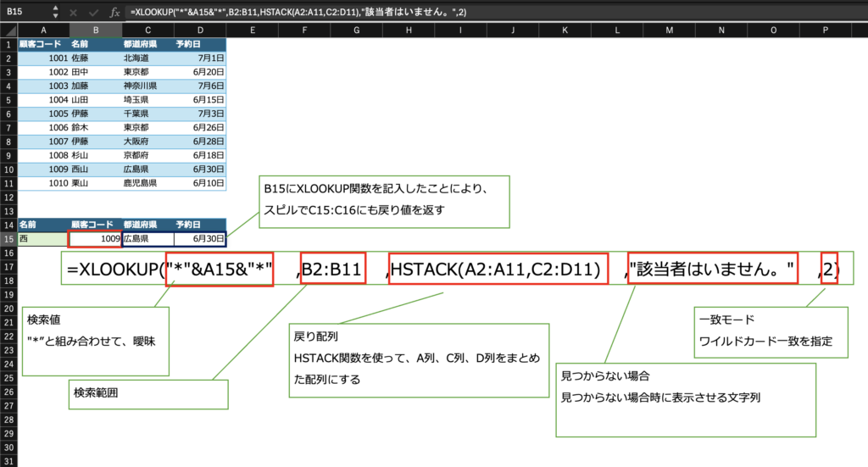Click the 予約日 header cell in row 14
Viewport: 868px width, 467px height.
[x=200, y=225]
